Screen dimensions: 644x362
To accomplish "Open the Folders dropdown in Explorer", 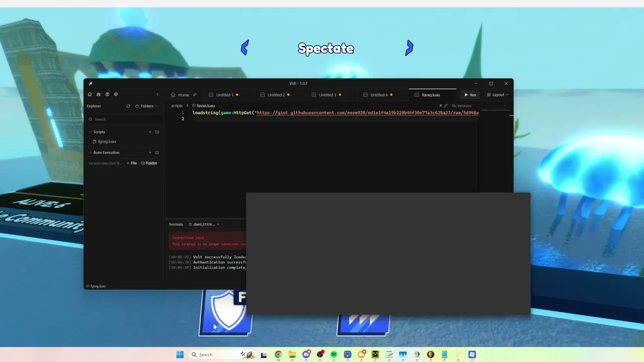I will [146, 106].
